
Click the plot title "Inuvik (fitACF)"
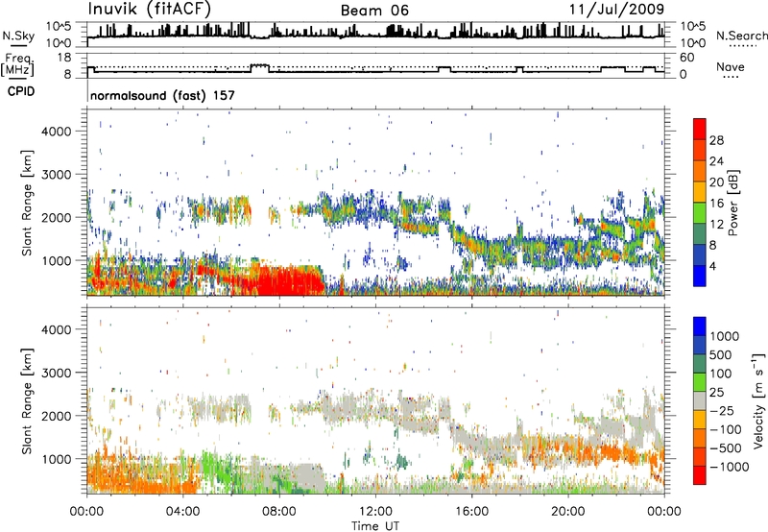(x=150, y=10)
